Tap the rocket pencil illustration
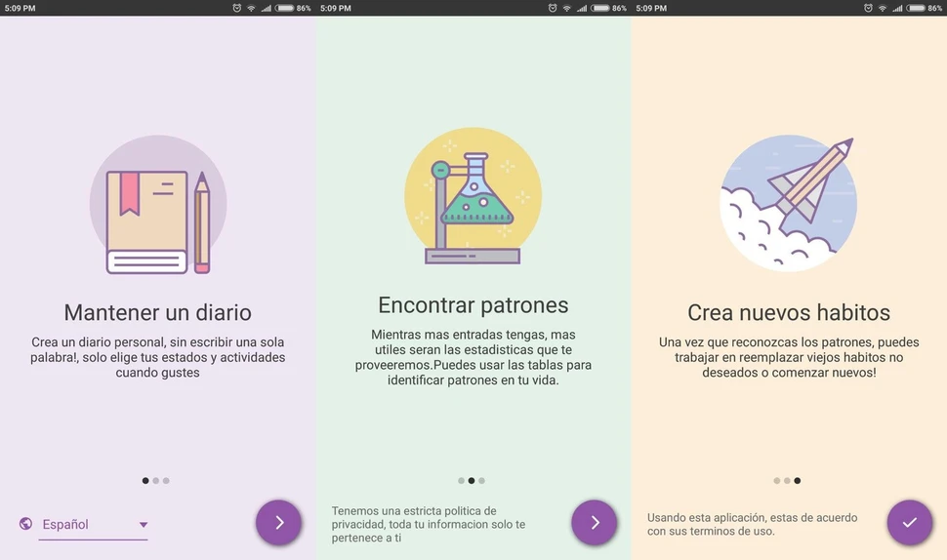This screenshot has height=560, width=947. [789, 203]
